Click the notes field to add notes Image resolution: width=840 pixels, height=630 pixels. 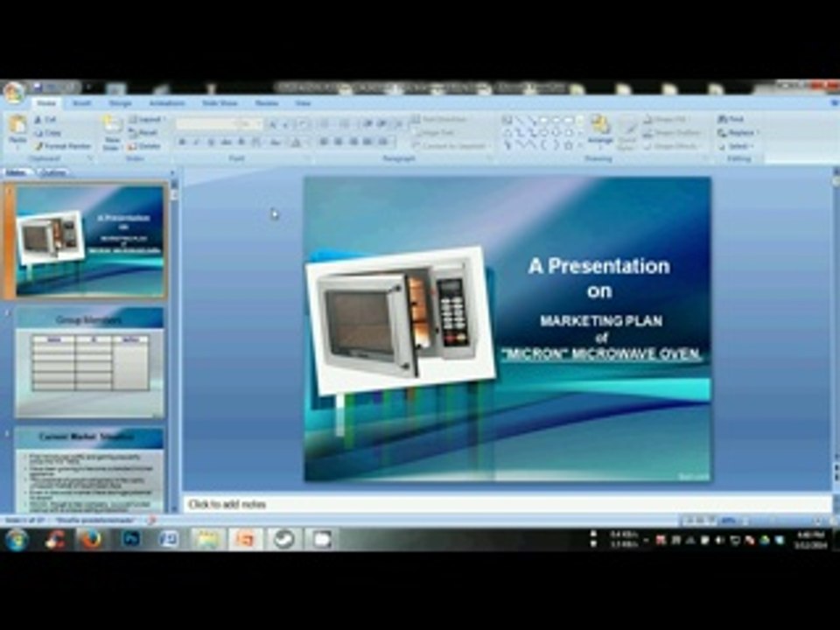(x=507, y=504)
